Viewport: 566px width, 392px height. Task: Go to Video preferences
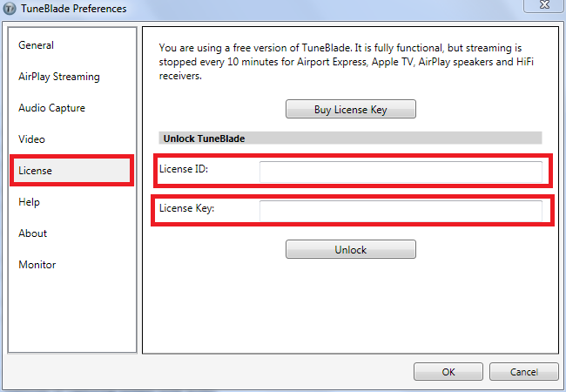click(x=31, y=139)
